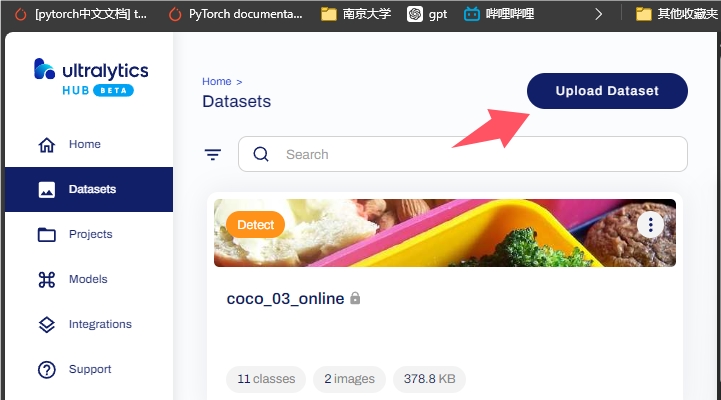The width and height of the screenshot is (721, 400).
Task: Open the Home sidebar item
Action: pyautogui.click(x=84, y=145)
